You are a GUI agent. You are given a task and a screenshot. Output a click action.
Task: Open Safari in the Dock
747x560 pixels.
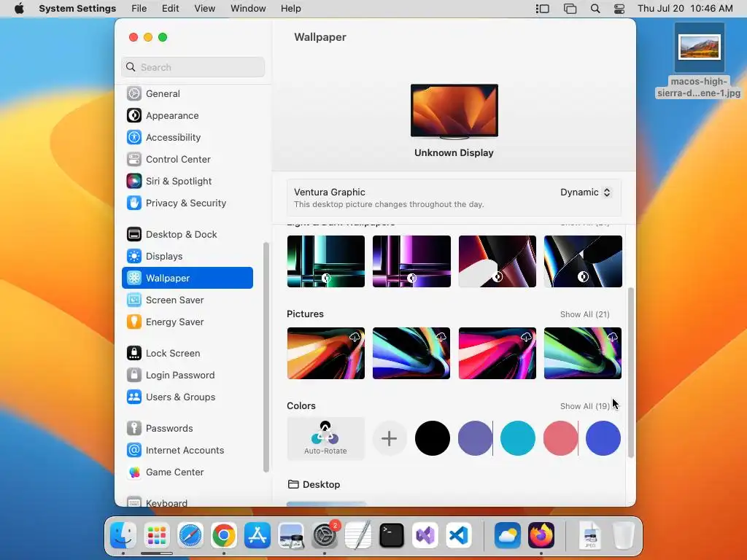190,535
